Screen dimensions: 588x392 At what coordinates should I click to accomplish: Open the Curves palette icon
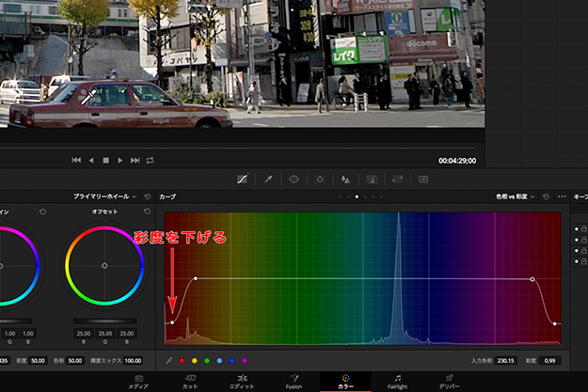coord(242,179)
